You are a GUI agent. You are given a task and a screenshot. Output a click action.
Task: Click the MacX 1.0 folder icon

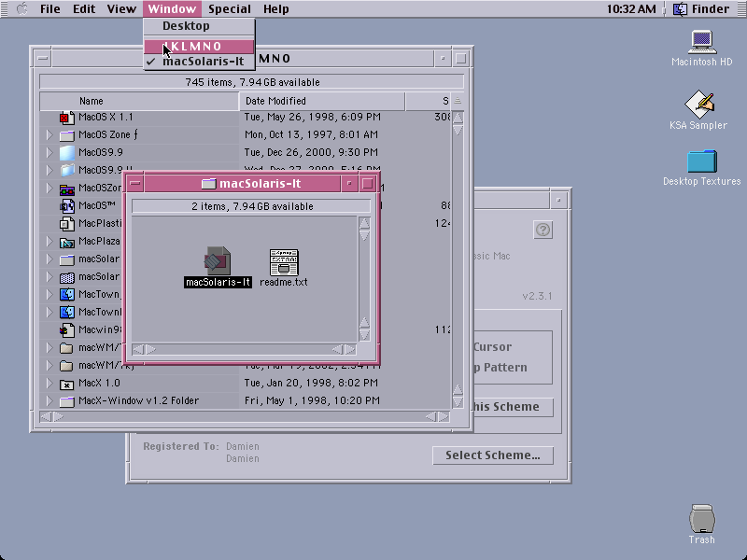[66, 384]
